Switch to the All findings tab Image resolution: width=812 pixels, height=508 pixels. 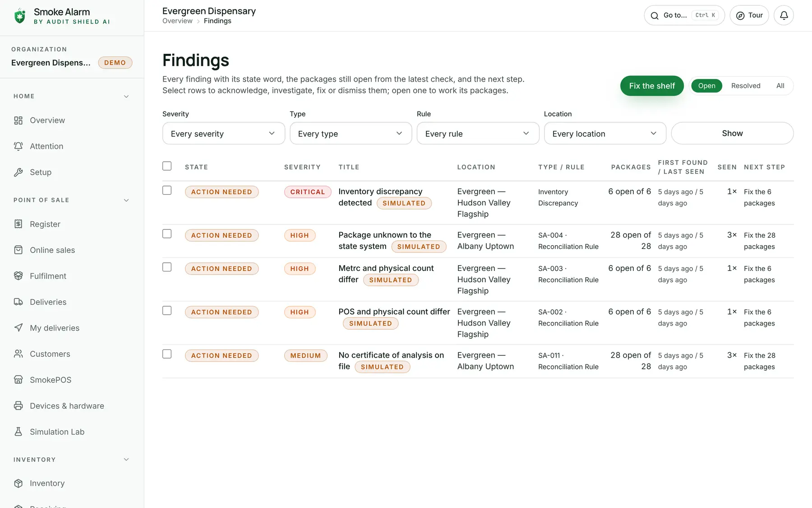pyautogui.click(x=780, y=86)
